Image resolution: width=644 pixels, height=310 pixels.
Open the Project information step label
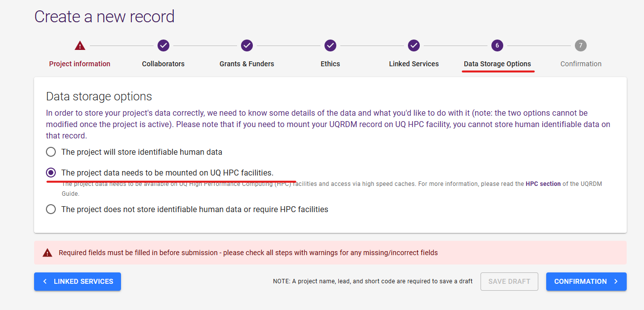point(80,64)
